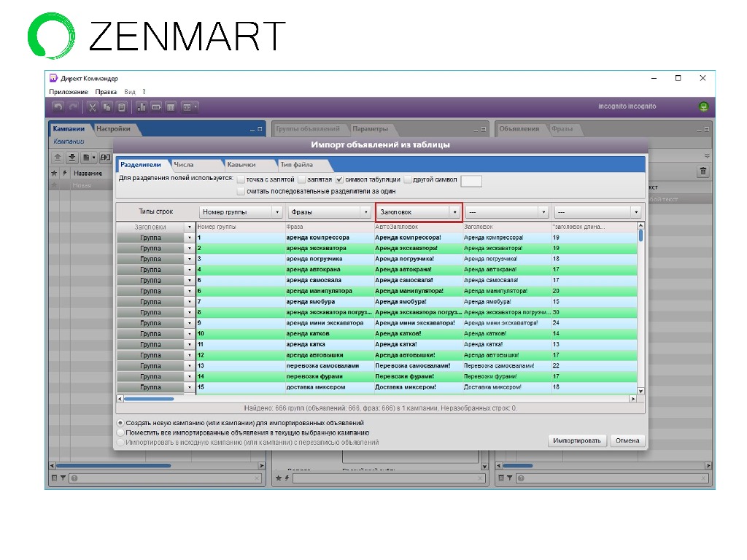Open the fifth column '---' type dropdown

point(598,212)
